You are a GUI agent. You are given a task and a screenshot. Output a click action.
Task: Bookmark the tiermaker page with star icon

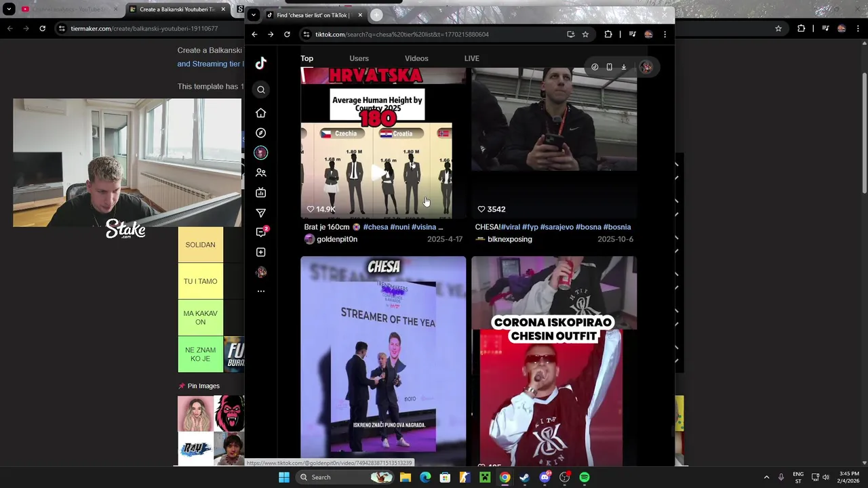pos(778,28)
